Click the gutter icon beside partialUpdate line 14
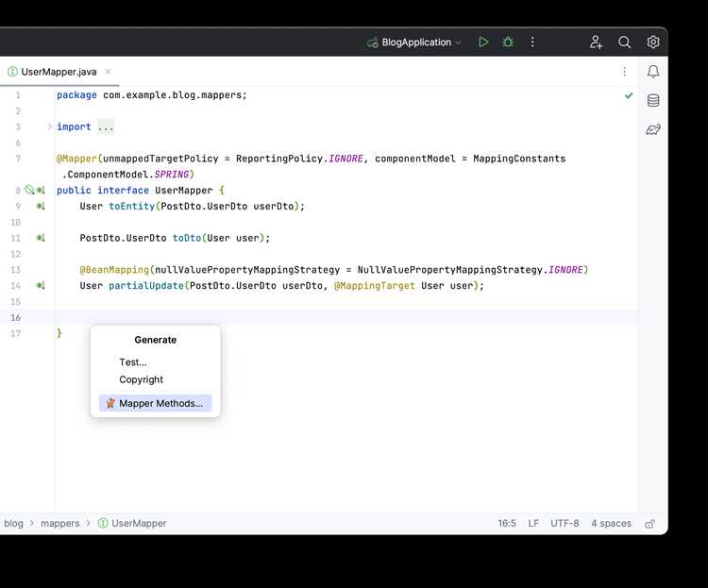708x588 pixels. pyautogui.click(x=41, y=285)
